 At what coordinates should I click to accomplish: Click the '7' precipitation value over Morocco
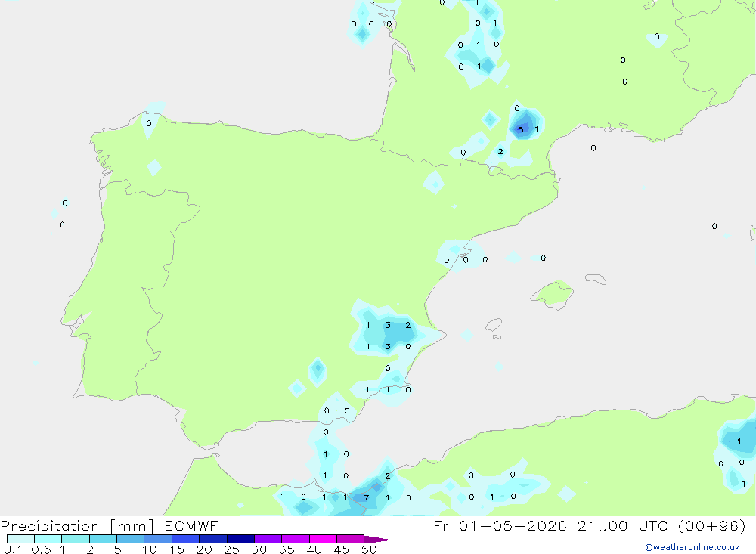point(367,497)
